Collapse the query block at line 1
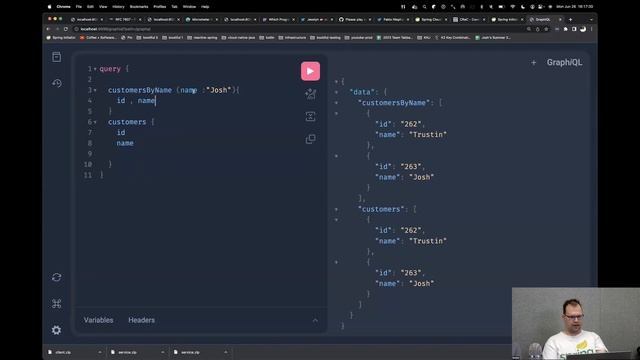 point(95,69)
